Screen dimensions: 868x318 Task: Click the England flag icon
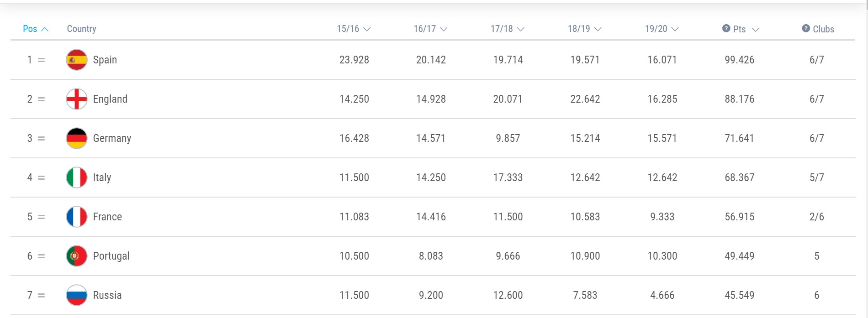click(77, 99)
